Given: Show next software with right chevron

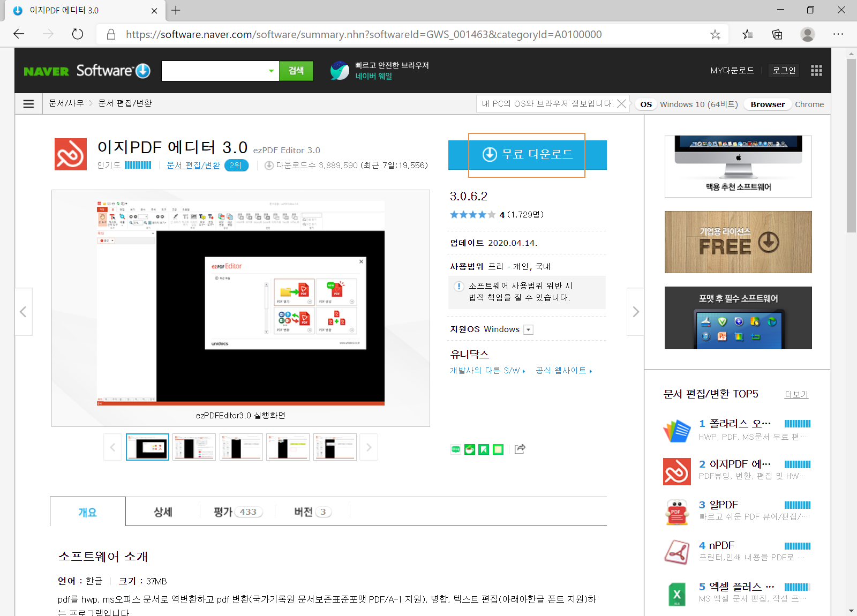Looking at the screenshot, I should click(635, 312).
